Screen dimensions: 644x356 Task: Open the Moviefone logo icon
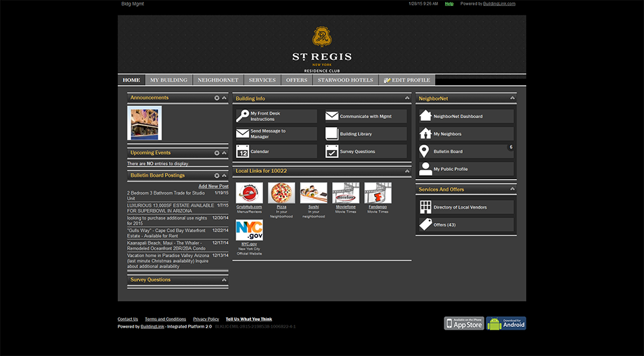[x=346, y=193]
